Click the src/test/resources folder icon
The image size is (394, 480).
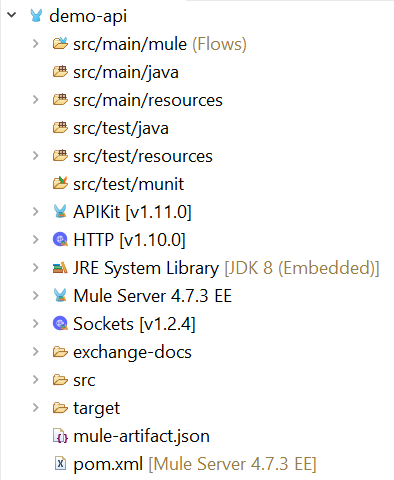(x=60, y=156)
